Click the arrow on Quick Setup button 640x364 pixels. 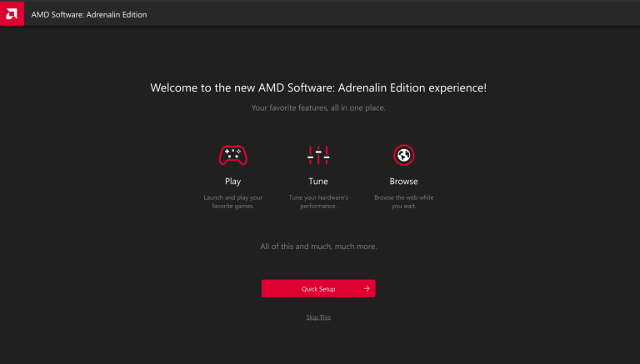click(367, 288)
